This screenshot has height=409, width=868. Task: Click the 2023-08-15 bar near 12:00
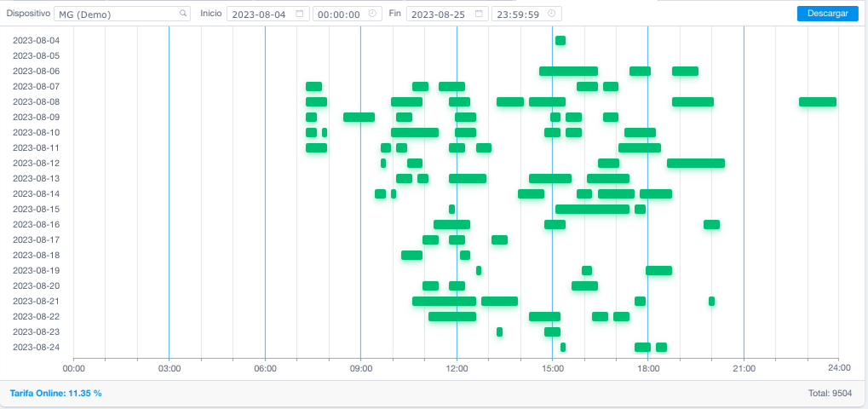pyautogui.click(x=451, y=209)
